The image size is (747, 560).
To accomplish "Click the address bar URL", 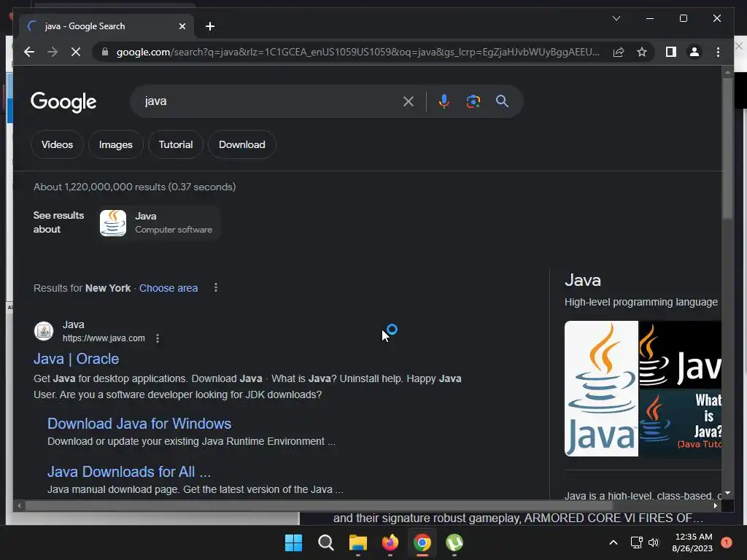I will (357, 52).
